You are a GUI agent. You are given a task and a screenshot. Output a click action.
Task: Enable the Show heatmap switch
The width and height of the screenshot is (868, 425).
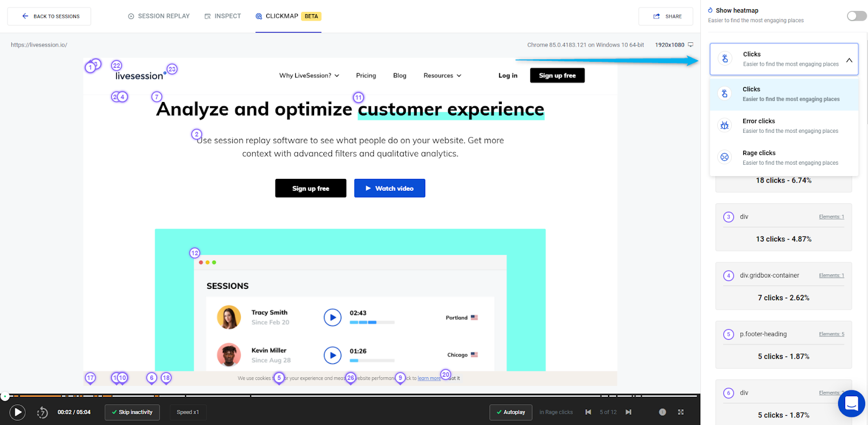pyautogui.click(x=857, y=16)
